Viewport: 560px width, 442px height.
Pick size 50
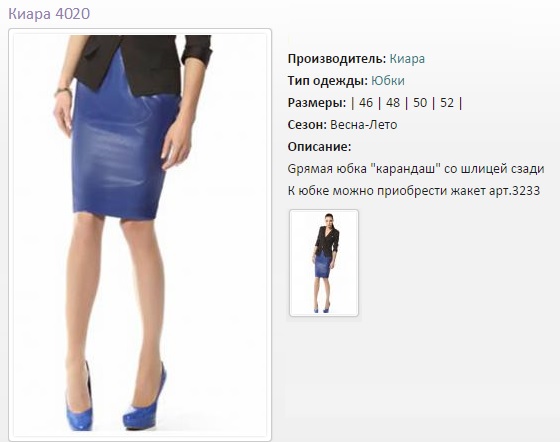[x=420, y=103]
